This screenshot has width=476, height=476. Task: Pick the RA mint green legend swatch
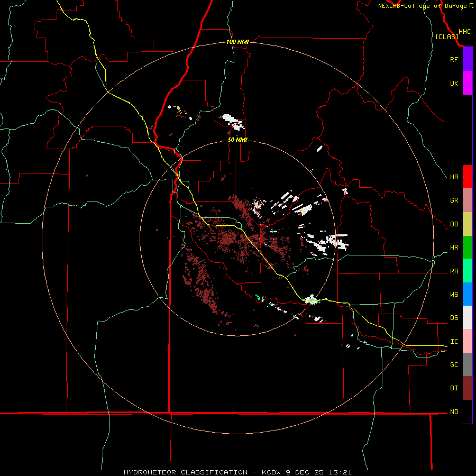tap(467, 271)
